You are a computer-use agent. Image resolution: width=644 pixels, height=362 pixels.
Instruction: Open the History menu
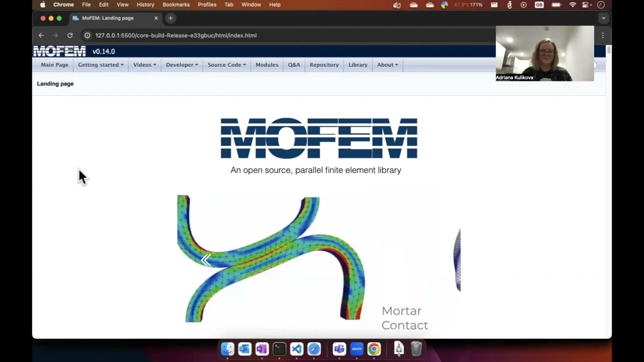[145, 5]
